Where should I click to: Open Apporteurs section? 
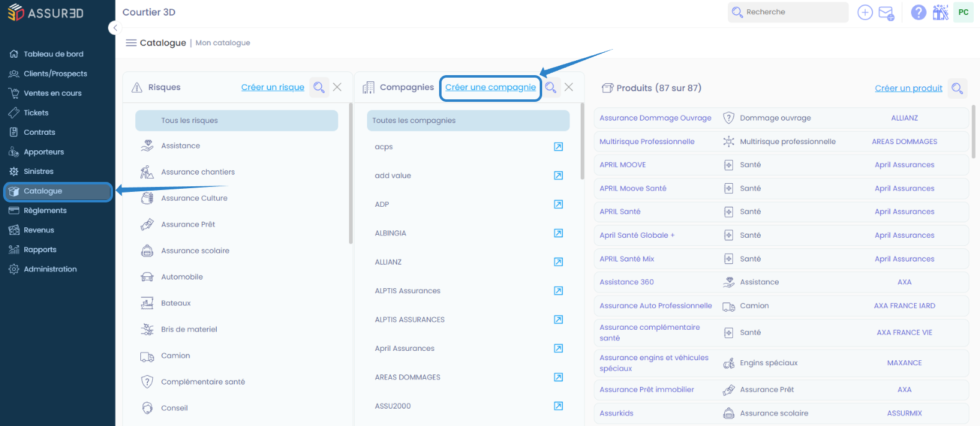pyautogui.click(x=43, y=152)
